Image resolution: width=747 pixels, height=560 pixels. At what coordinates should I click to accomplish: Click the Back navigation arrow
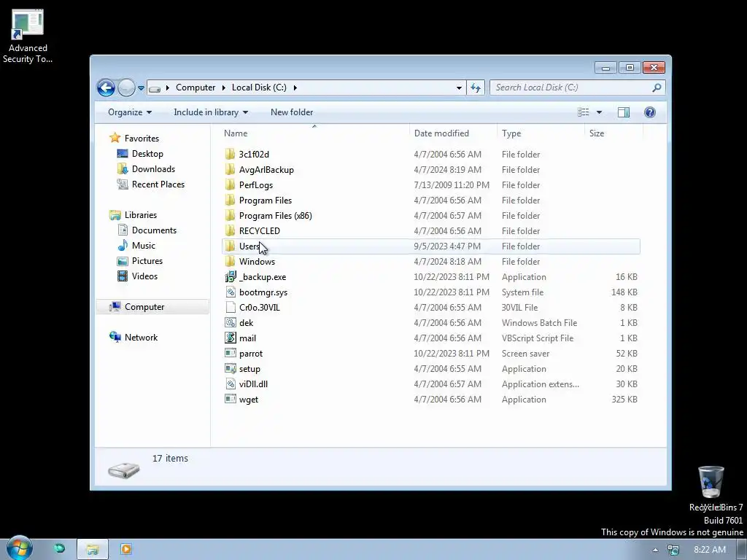click(106, 87)
